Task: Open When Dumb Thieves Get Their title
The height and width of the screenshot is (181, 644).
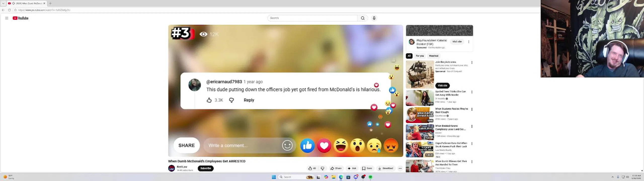Action: pyautogui.click(x=451, y=163)
